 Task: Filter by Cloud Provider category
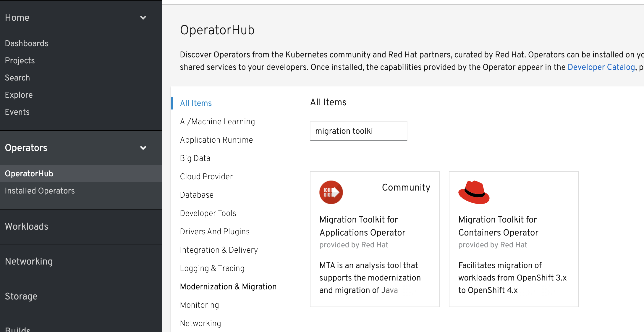(x=206, y=177)
